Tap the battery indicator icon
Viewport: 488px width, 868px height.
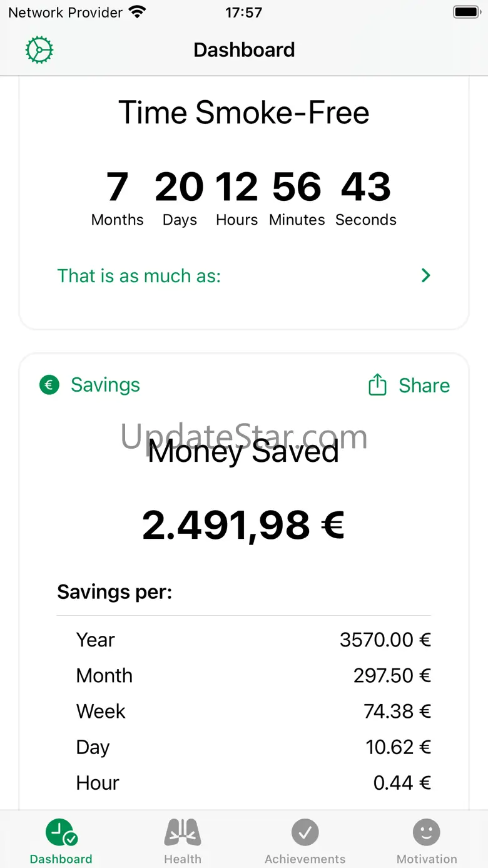466,12
